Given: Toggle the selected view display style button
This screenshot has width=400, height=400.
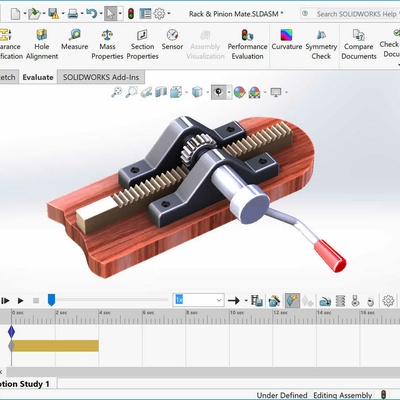Looking at the screenshot, I should [218, 92].
